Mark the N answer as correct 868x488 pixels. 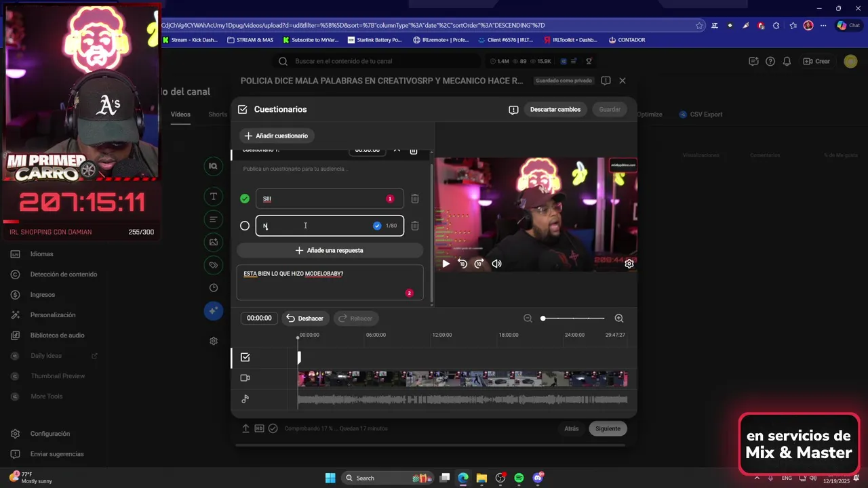point(245,226)
